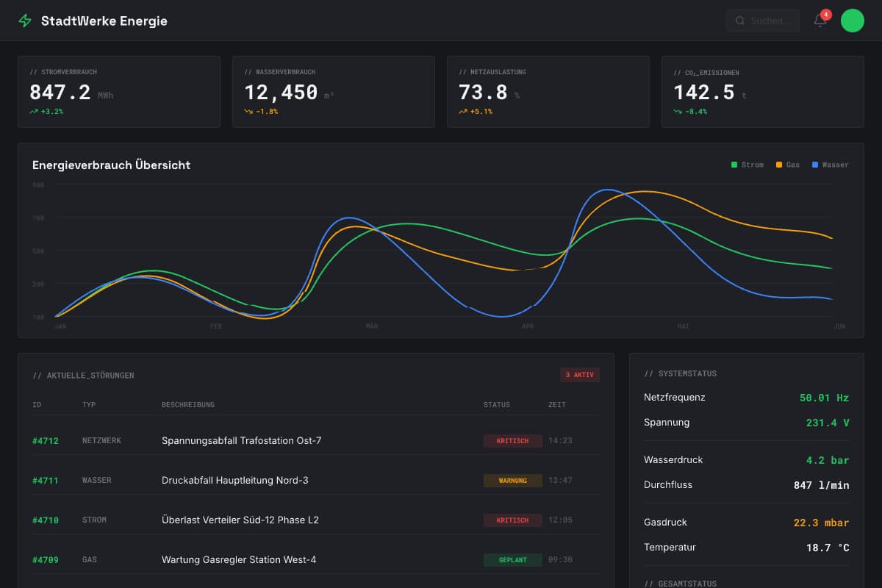Toggle the Gas series in chart legend
This screenshot has height=588, width=882.
[787, 165]
